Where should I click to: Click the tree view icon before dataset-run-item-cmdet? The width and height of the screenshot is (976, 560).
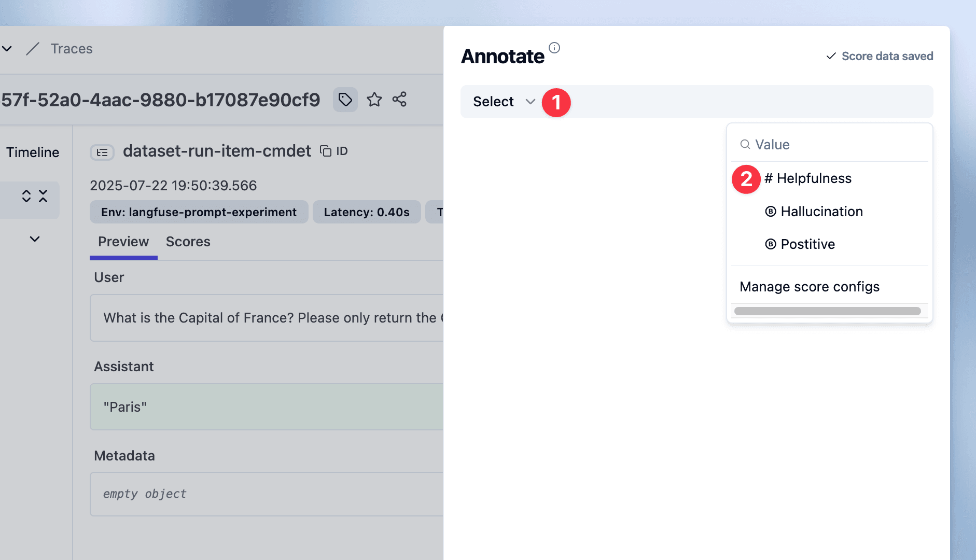coord(102,152)
